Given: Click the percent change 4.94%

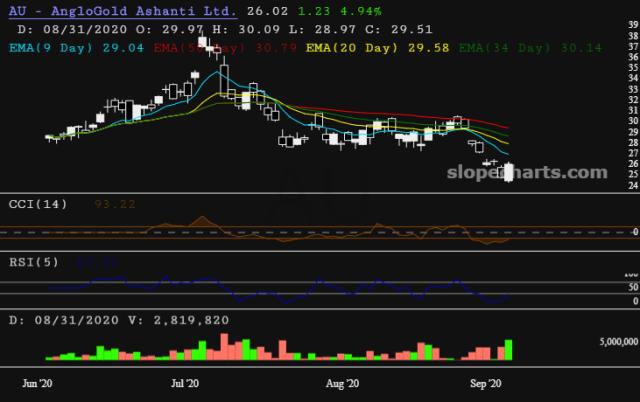Looking at the screenshot, I should (361, 11).
